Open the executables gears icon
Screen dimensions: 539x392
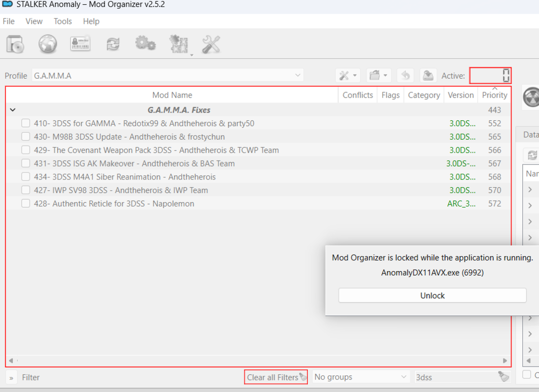point(146,44)
